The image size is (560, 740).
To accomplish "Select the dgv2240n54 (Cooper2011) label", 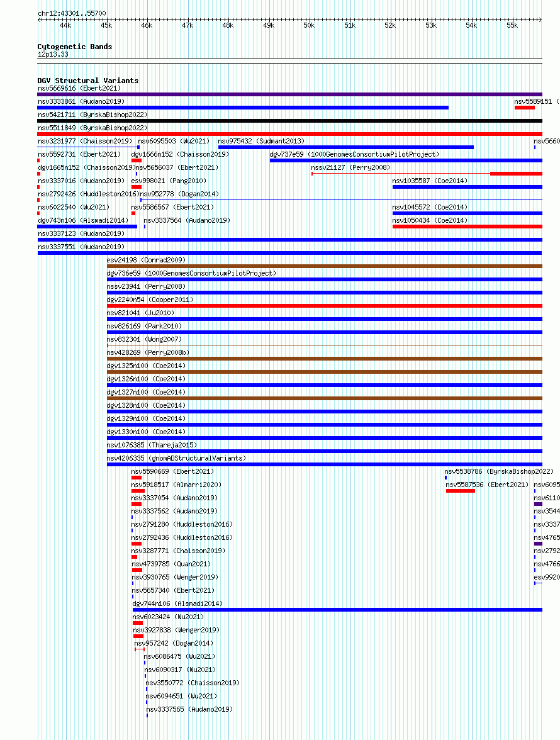I will tap(150, 300).
